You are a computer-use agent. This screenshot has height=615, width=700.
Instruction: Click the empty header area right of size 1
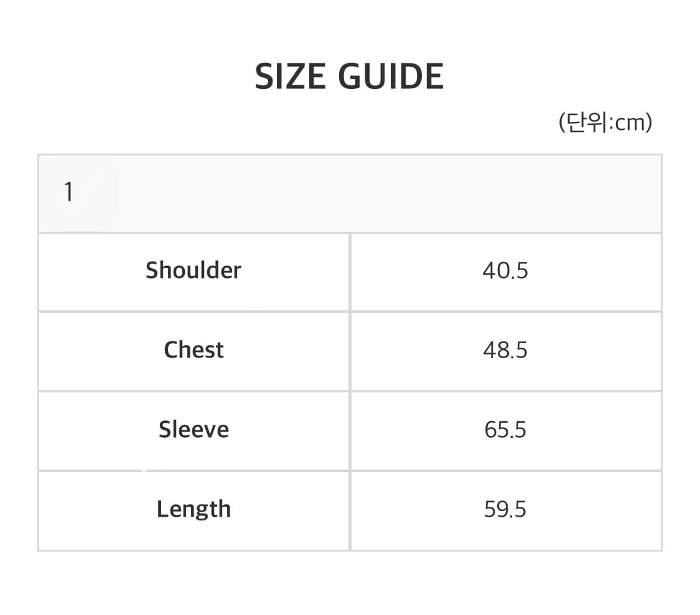coord(386,193)
